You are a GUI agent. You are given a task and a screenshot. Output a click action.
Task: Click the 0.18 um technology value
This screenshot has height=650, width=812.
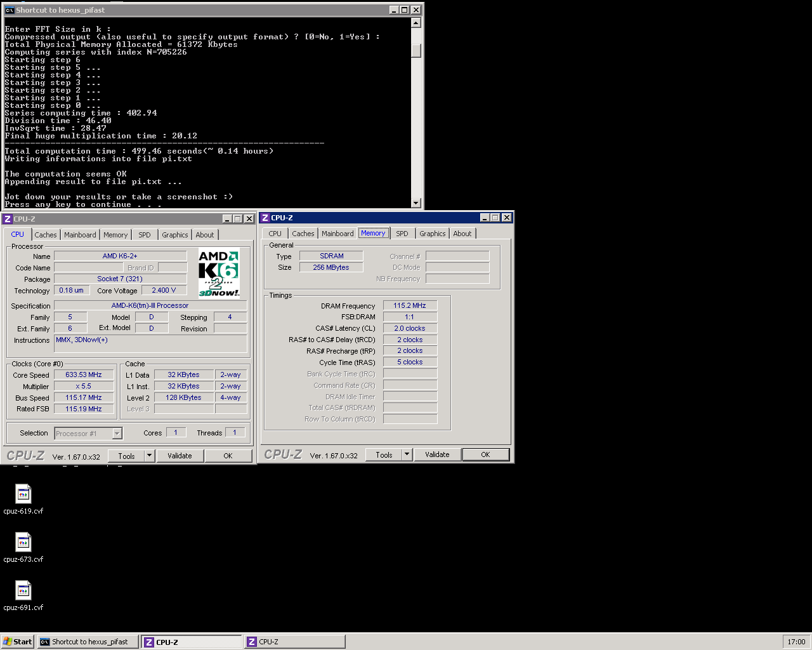click(72, 290)
